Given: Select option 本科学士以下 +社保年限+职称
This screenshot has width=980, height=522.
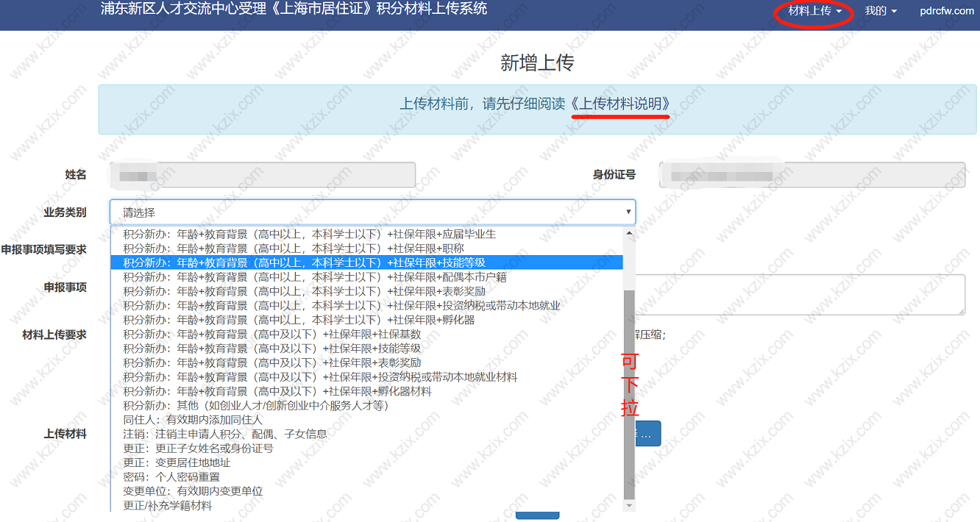Looking at the screenshot, I should click(x=366, y=249).
